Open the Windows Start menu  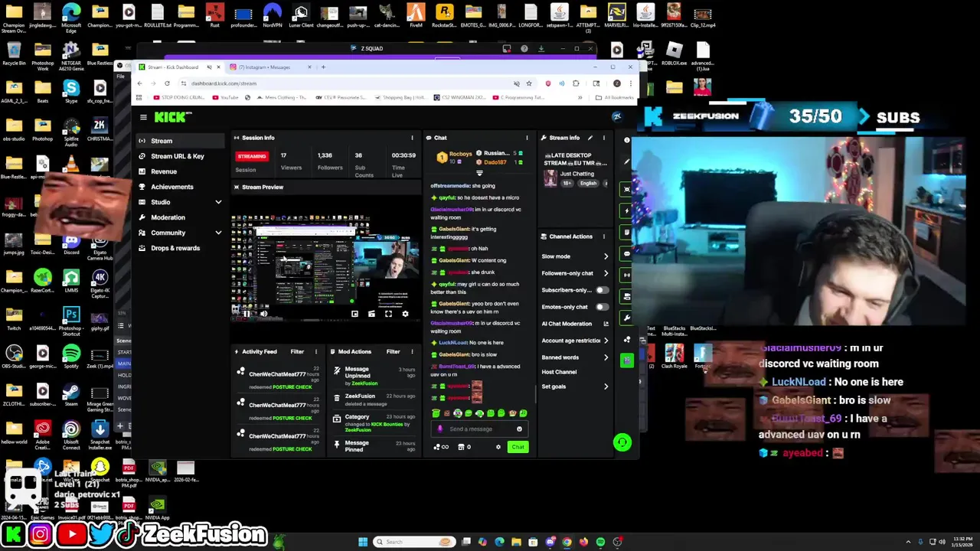coord(363,542)
